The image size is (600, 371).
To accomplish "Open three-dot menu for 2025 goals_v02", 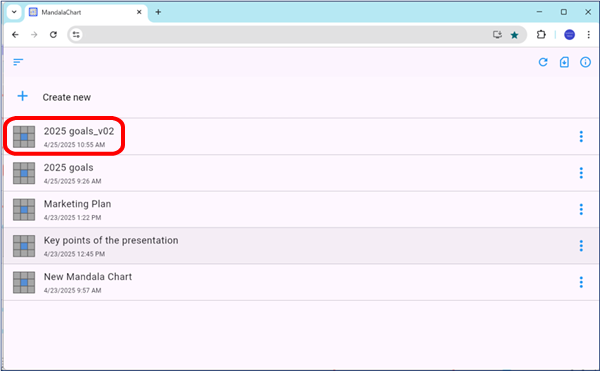I will 581,137.
